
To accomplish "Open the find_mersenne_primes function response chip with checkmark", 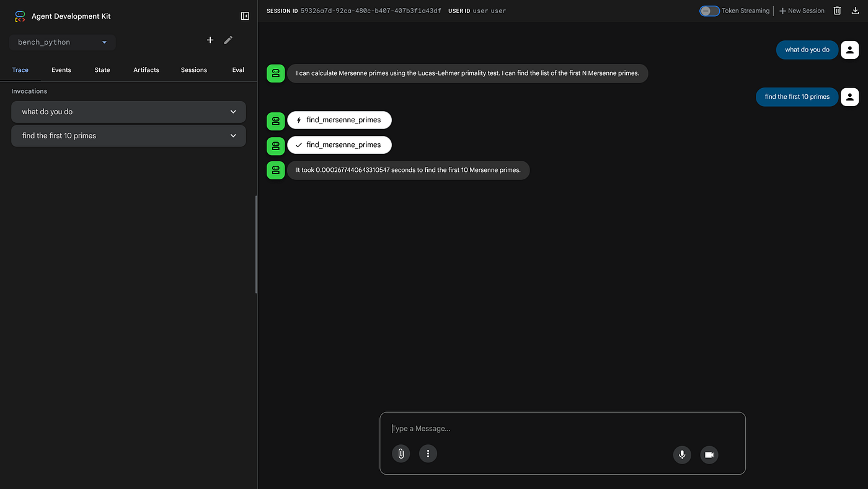I will click(x=339, y=145).
